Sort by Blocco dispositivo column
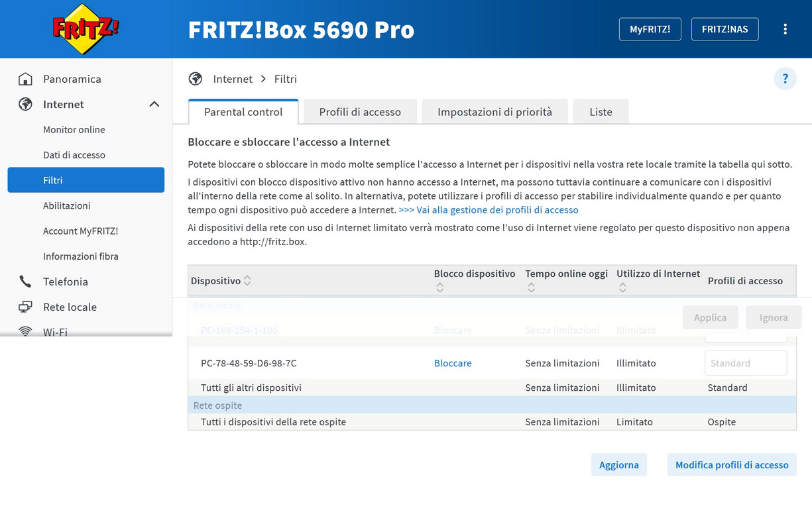 [439, 288]
